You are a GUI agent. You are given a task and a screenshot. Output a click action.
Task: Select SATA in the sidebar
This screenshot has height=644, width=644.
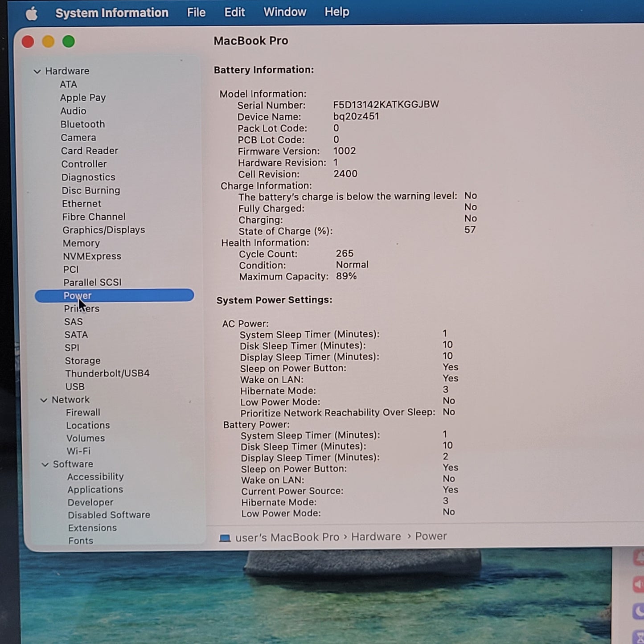click(76, 335)
